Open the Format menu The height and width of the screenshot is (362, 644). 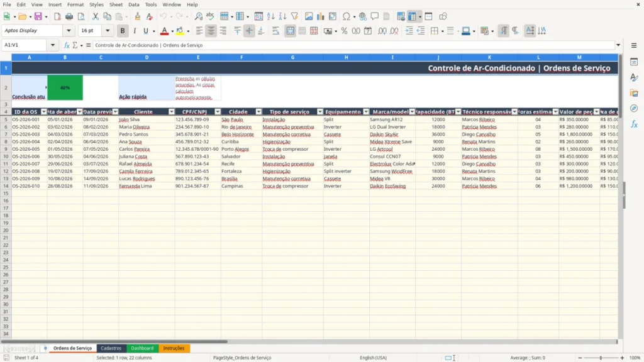coord(75,4)
